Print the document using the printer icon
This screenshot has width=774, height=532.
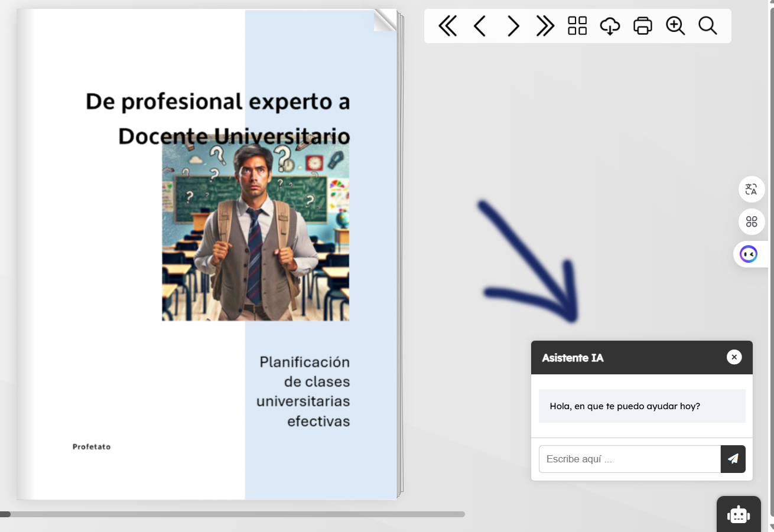click(642, 26)
